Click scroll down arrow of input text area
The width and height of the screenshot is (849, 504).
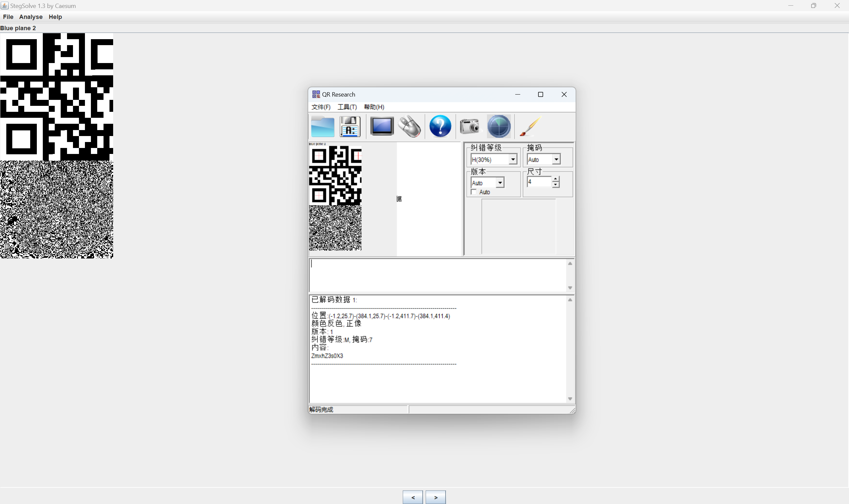tap(570, 288)
